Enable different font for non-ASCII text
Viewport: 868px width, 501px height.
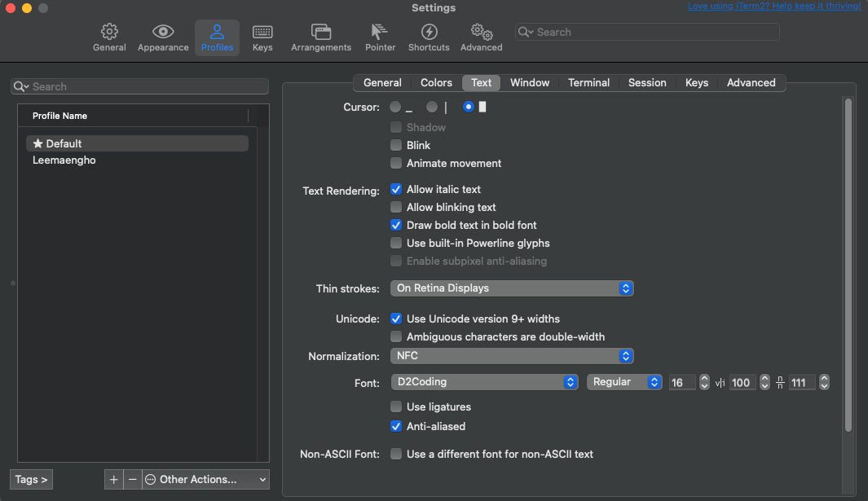396,454
